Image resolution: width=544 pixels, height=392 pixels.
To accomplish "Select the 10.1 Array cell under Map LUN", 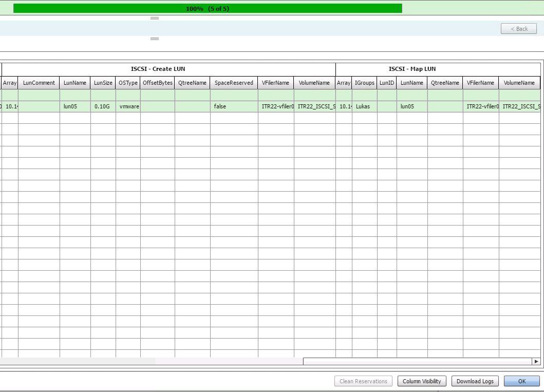I will (344, 106).
